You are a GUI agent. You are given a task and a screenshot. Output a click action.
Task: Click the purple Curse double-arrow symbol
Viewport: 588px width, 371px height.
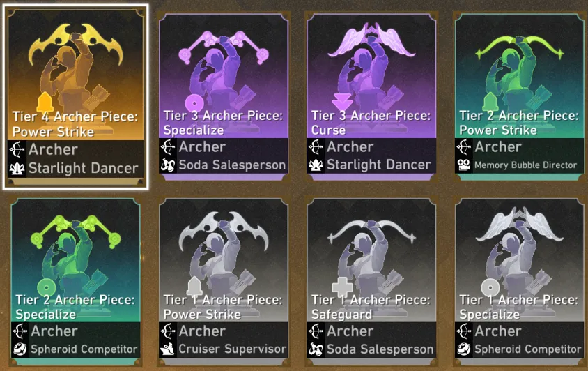pos(342,103)
